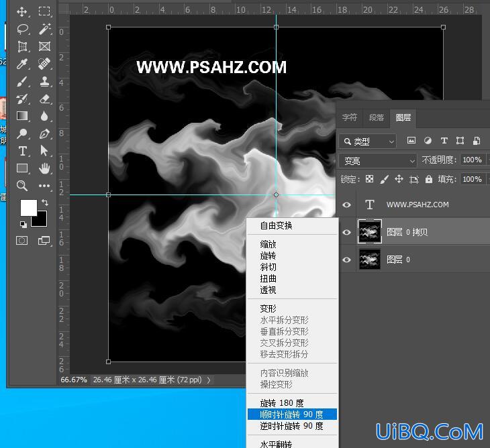Filter layers by type layers icon
This screenshot has height=448, width=490.
coord(444,140)
